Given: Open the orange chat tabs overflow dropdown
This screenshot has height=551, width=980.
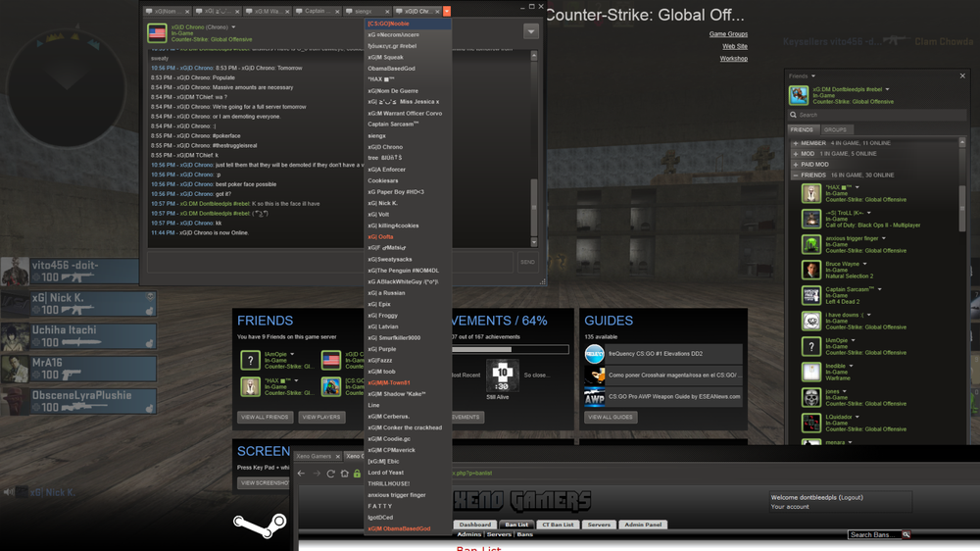Looking at the screenshot, I should [446, 11].
